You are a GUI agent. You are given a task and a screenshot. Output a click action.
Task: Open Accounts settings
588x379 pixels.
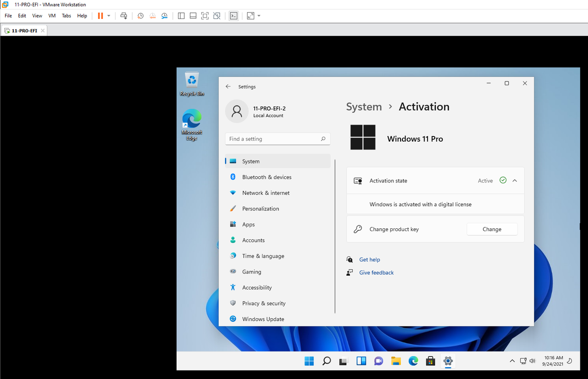point(278,240)
